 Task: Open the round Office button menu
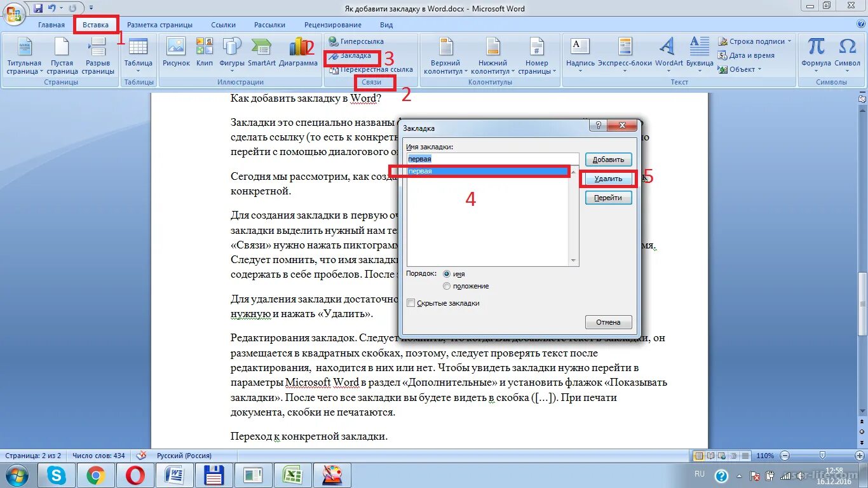tap(14, 14)
